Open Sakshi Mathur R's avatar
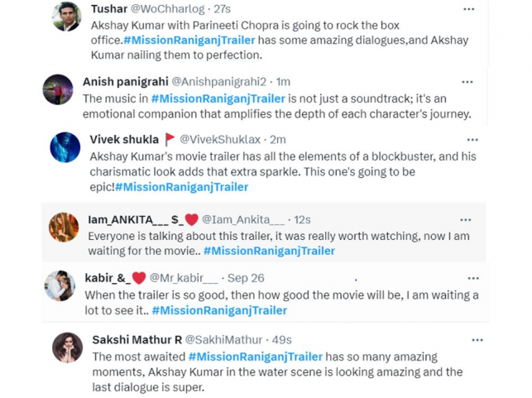This screenshot has height=398, width=532. tap(67, 348)
